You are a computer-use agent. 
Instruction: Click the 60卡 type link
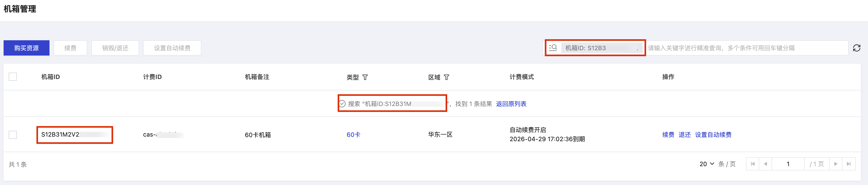(353, 135)
